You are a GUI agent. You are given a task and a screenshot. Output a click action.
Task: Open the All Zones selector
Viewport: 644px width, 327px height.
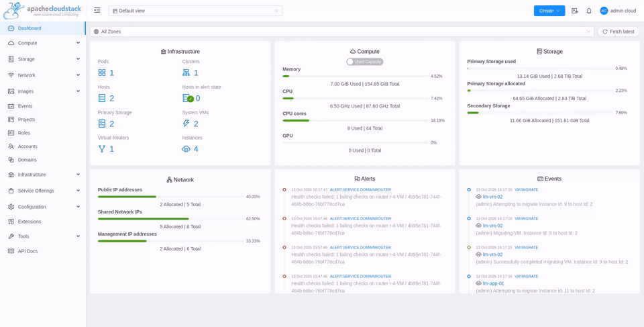(x=342, y=32)
